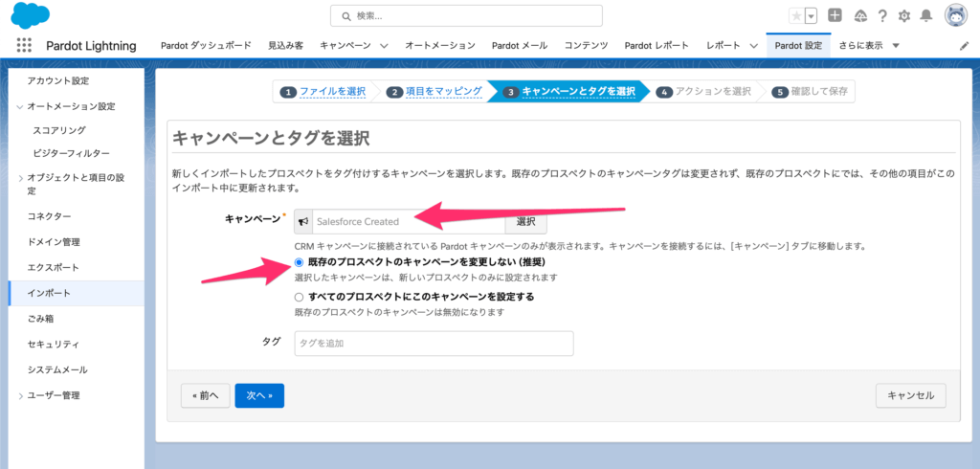Image resolution: width=980 pixels, height=469 pixels.
Task: Click the pencil edit navigation icon
Action: pyautogui.click(x=964, y=46)
